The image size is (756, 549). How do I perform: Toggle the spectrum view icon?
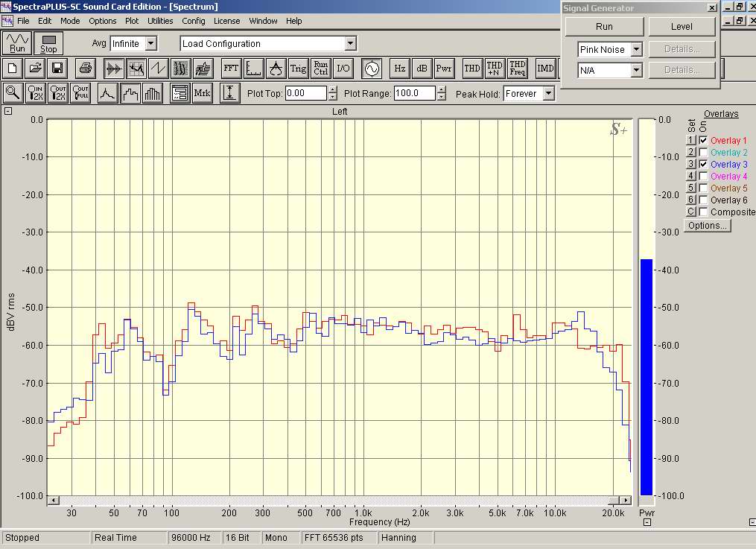(136, 69)
